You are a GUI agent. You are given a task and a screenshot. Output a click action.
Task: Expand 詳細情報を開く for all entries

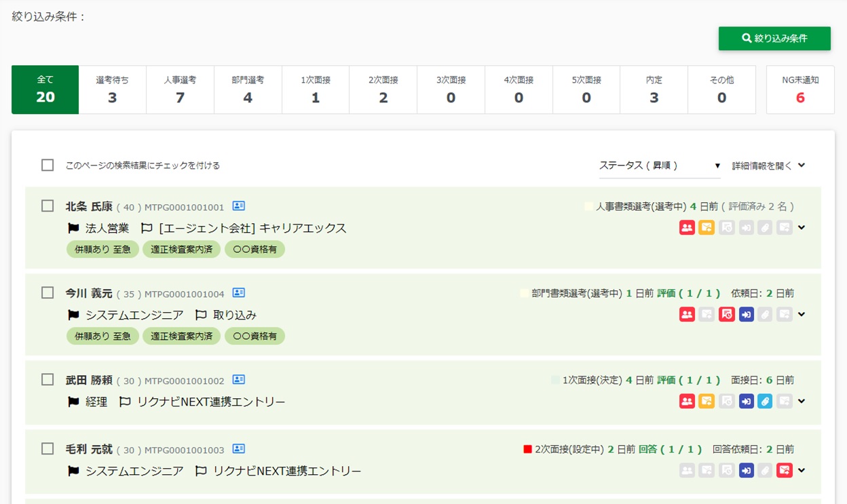(x=768, y=166)
